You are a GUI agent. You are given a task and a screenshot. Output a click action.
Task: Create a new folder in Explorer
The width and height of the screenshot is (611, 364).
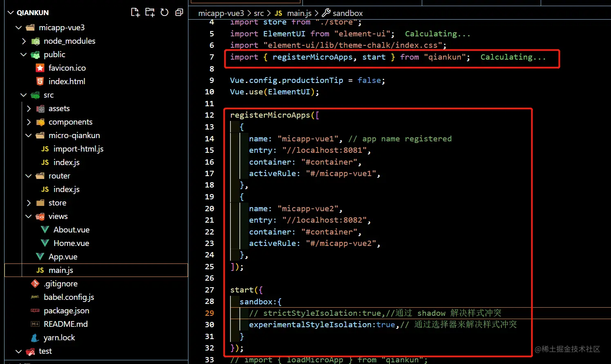tap(150, 12)
